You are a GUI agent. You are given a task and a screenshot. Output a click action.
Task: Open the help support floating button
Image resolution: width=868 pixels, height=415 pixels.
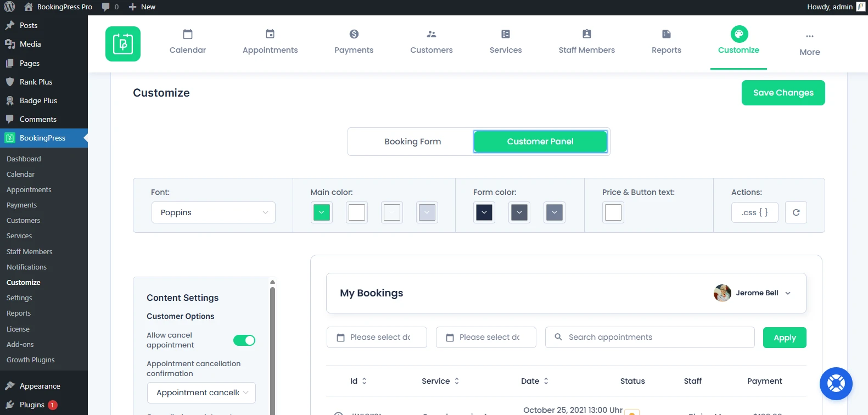(836, 383)
